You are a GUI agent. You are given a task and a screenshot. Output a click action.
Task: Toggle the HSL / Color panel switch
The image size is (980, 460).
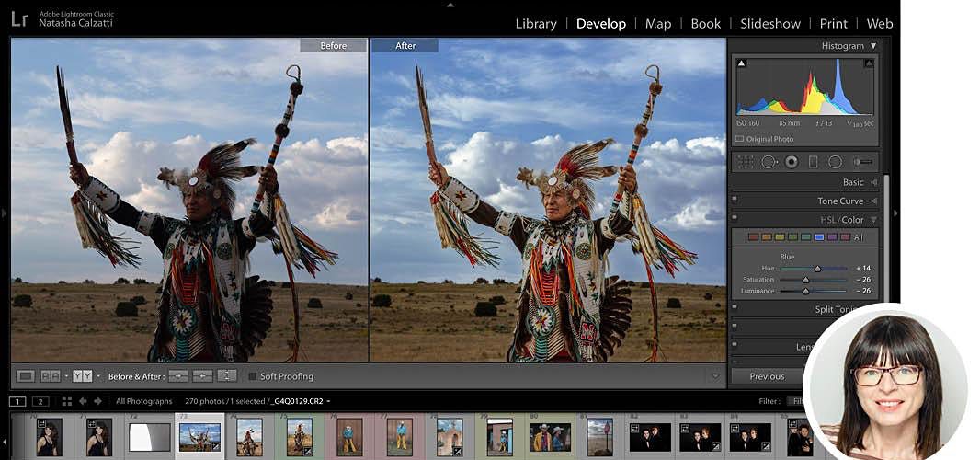735,219
